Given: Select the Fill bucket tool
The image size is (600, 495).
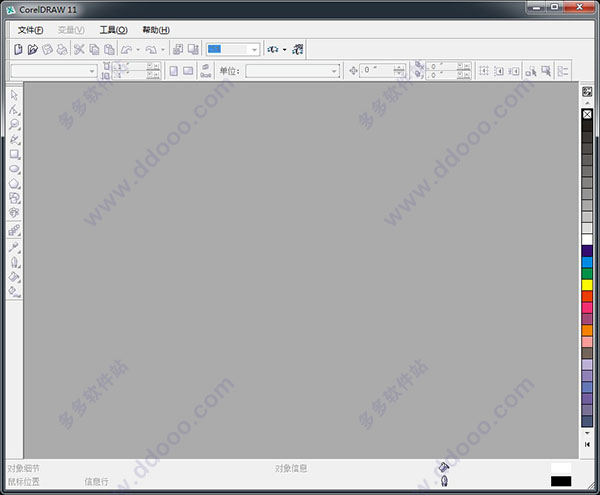Looking at the screenshot, I should pyautogui.click(x=14, y=277).
